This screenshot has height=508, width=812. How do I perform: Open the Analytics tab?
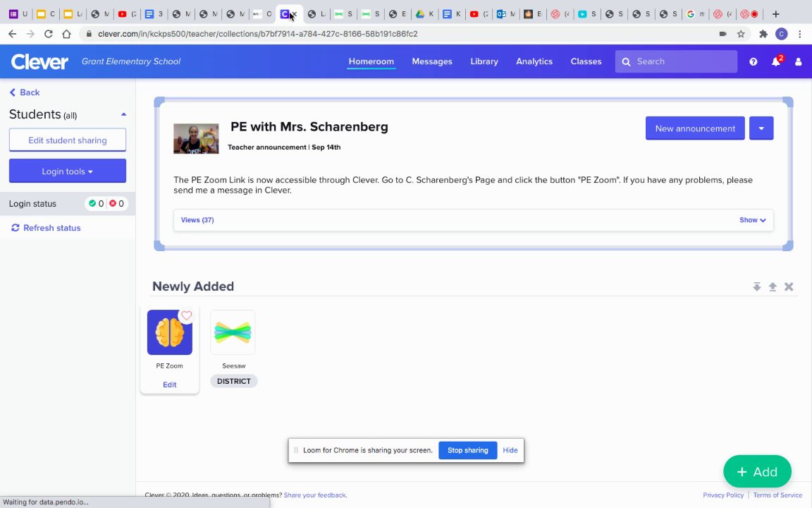click(534, 61)
